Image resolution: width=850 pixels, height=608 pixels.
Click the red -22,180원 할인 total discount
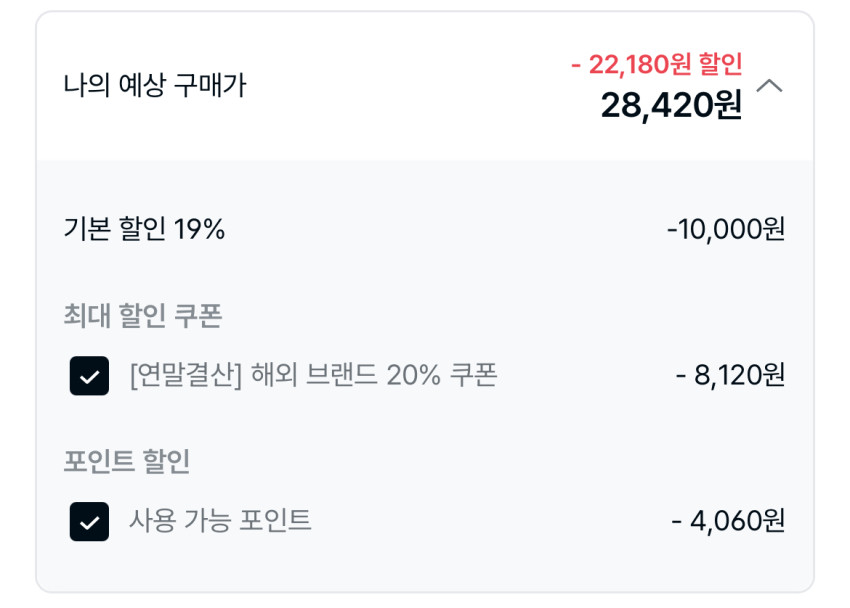pyautogui.click(x=656, y=65)
